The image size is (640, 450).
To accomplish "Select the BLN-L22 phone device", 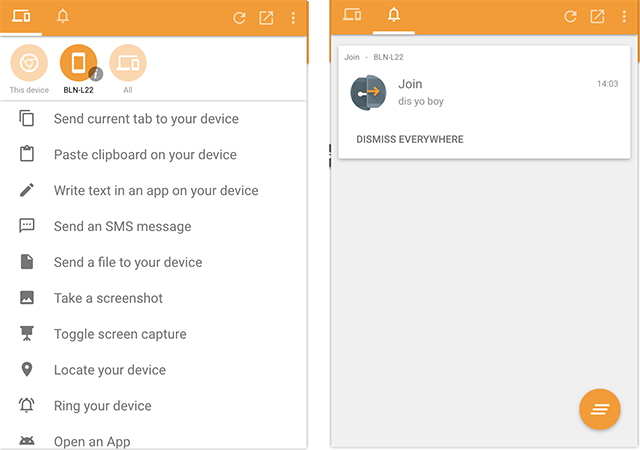I will pos(78,63).
